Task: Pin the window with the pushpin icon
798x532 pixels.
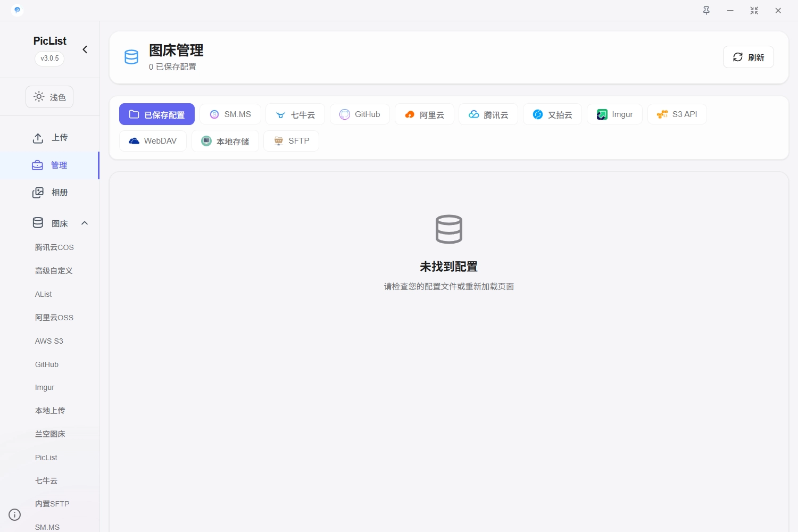Action: pos(706,11)
